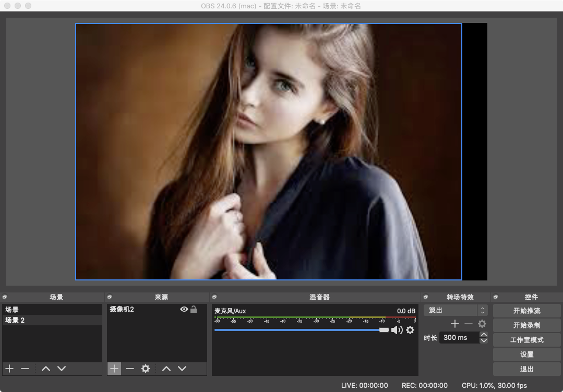Select 场景 2 in the scenes list
The image size is (563, 392).
[52, 320]
